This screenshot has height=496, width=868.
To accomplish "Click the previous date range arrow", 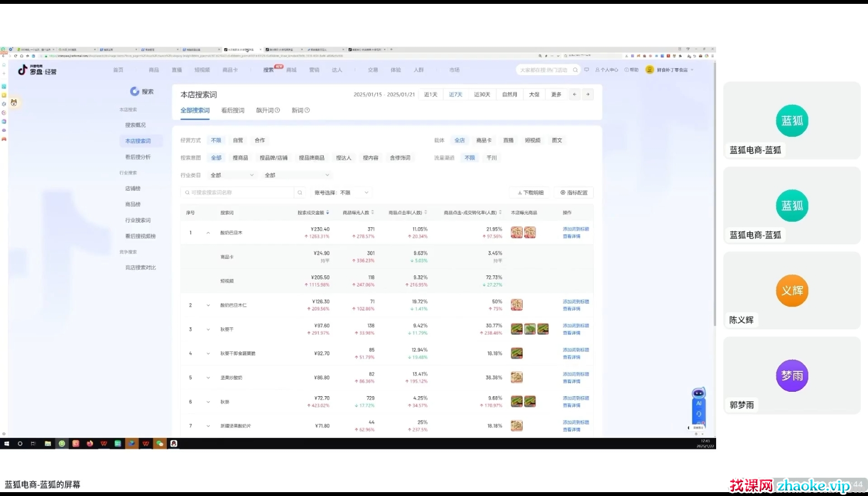I will 575,95.
